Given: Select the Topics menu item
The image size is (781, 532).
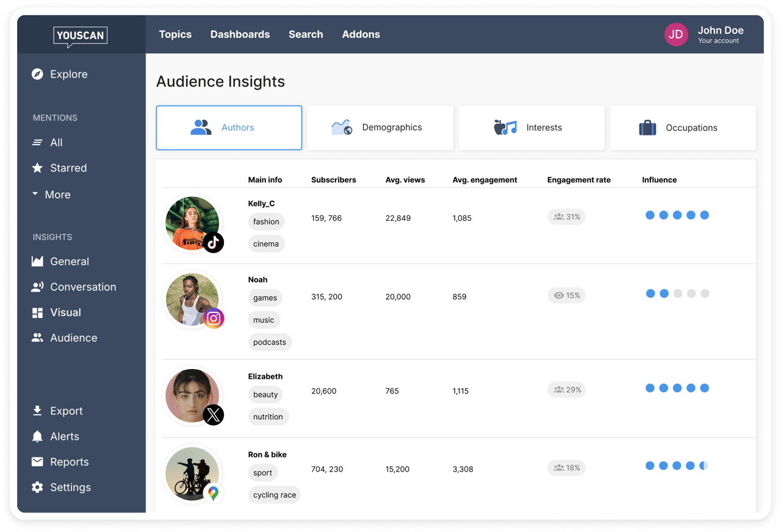Looking at the screenshot, I should [175, 34].
